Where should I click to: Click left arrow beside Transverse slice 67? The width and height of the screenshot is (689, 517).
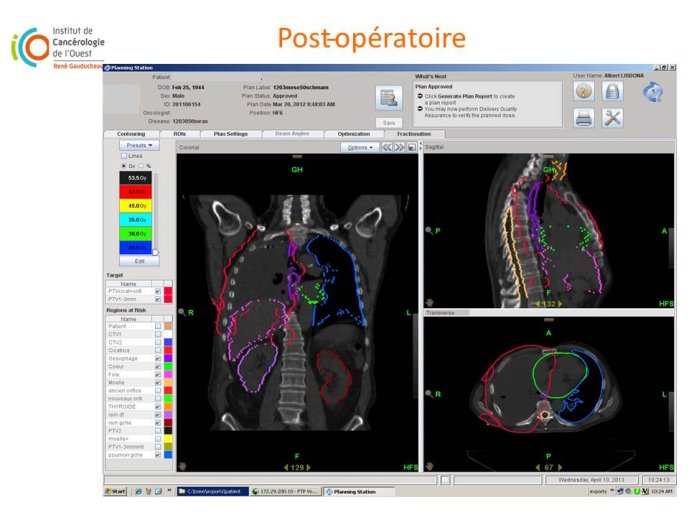pyautogui.click(x=538, y=467)
